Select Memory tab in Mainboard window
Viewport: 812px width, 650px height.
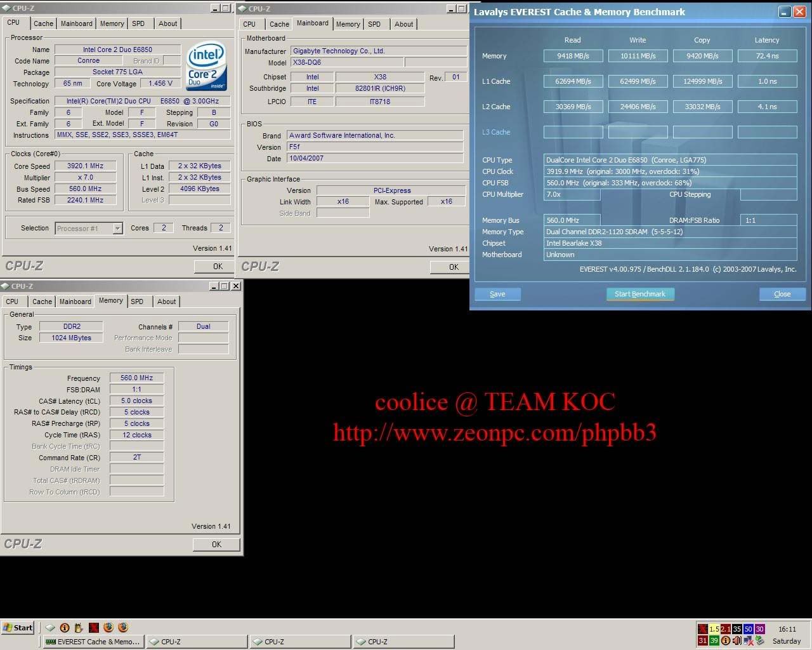click(348, 24)
